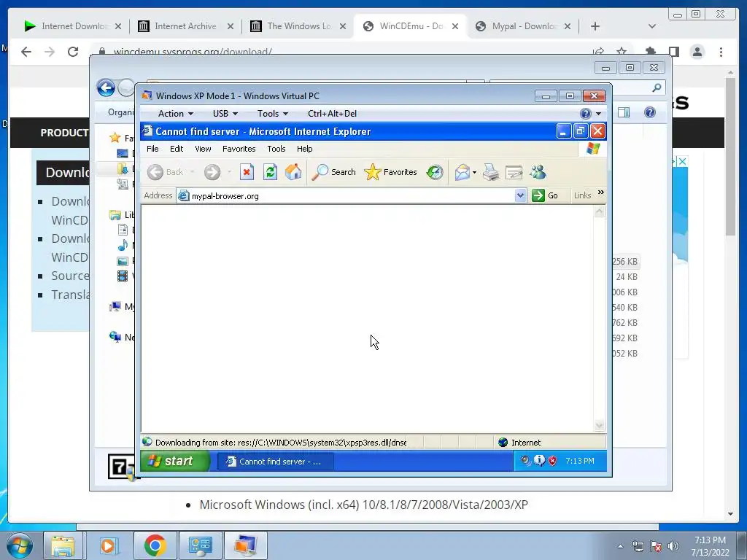Open Chrome from the Windows 7 taskbar

pos(155,545)
